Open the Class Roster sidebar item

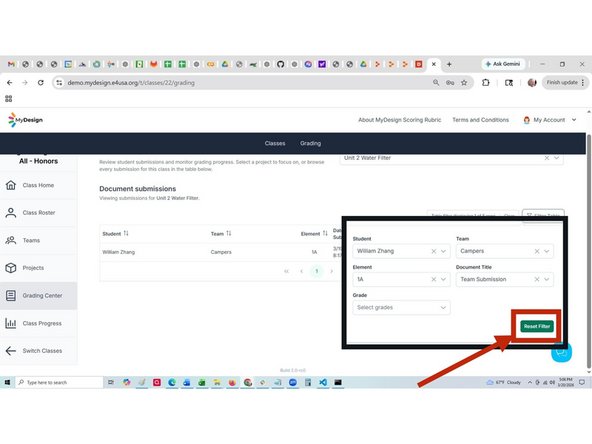[x=38, y=213]
